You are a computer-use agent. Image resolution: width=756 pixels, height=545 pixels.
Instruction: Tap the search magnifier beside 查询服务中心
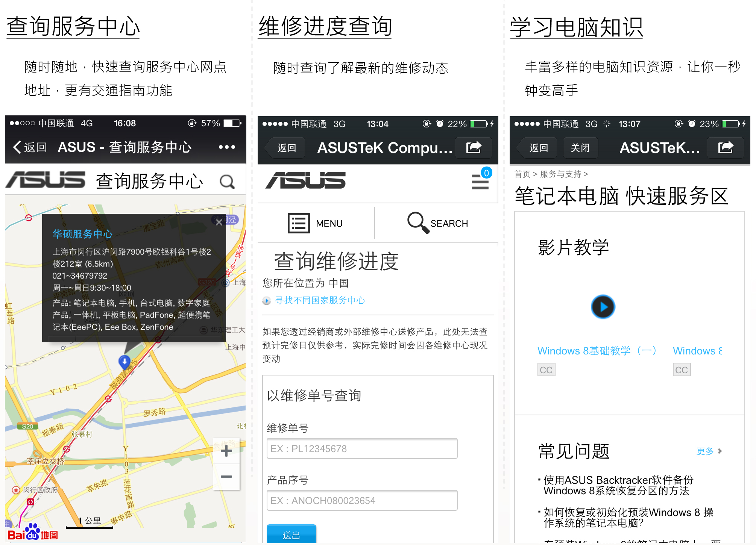click(x=227, y=182)
